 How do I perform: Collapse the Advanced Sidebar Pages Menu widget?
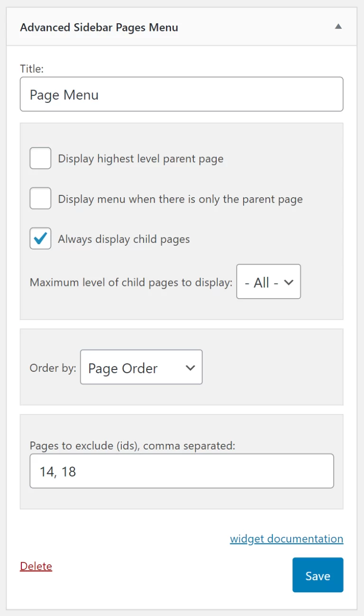pos(338,27)
